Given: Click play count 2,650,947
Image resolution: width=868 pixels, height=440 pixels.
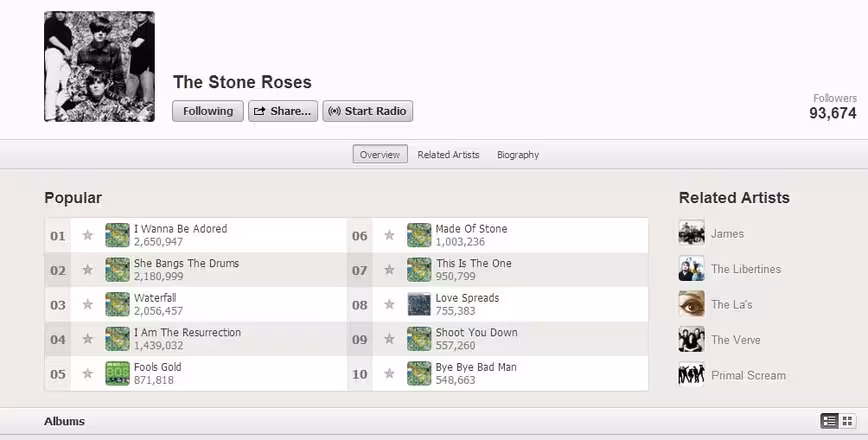Looking at the screenshot, I should coord(158,242).
